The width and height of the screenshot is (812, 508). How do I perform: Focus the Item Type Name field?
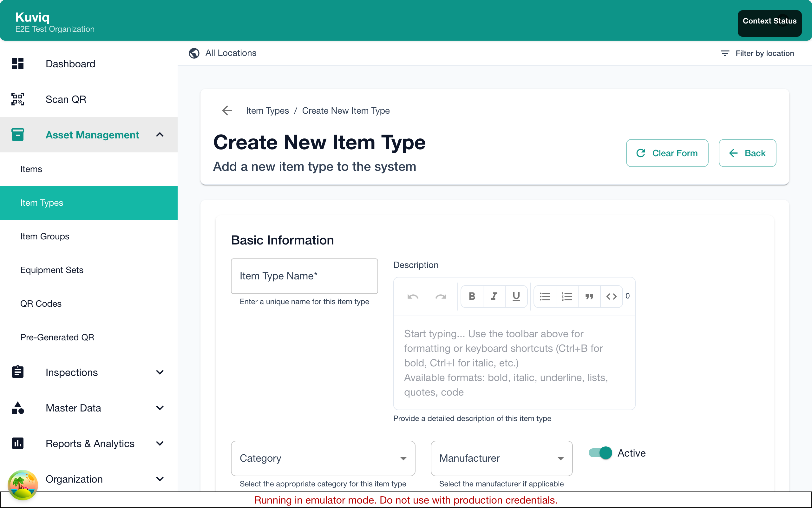(x=304, y=276)
